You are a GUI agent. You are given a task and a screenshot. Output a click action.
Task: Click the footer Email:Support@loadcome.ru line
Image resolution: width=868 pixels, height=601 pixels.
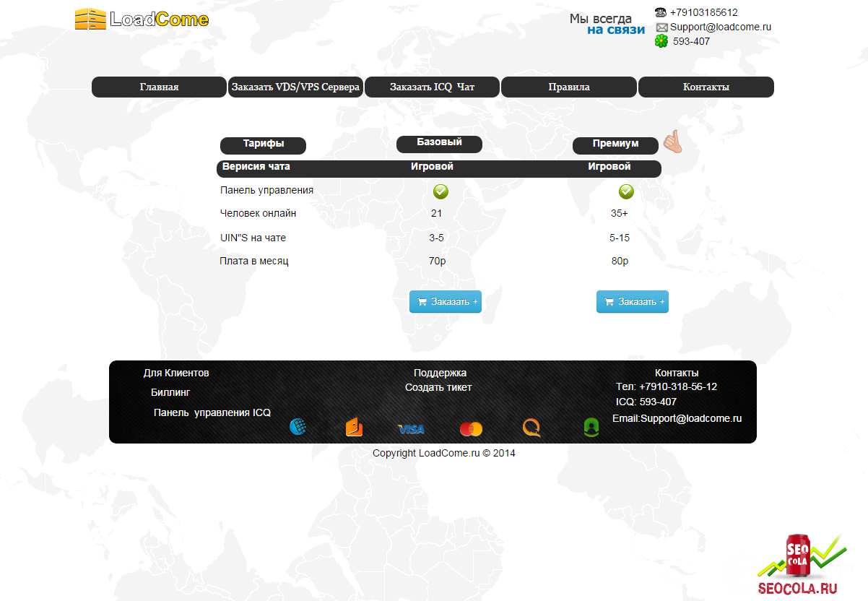(x=677, y=418)
